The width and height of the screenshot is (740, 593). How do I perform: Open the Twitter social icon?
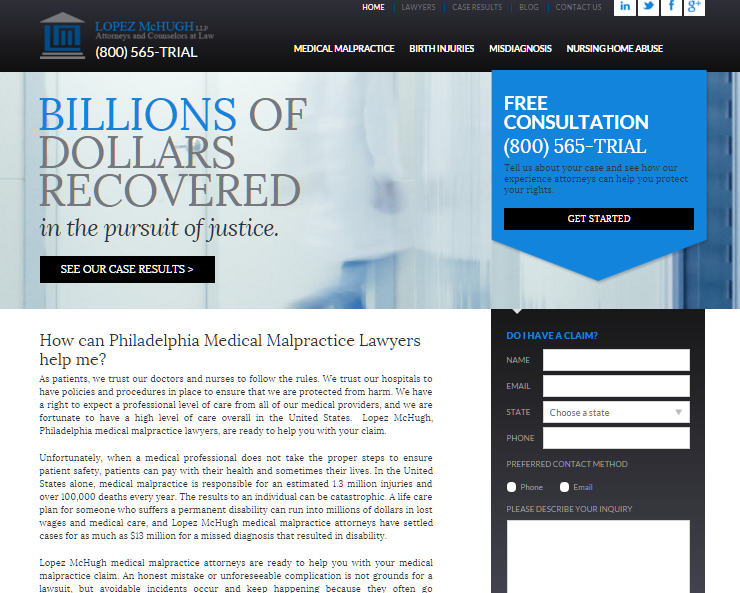point(648,7)
